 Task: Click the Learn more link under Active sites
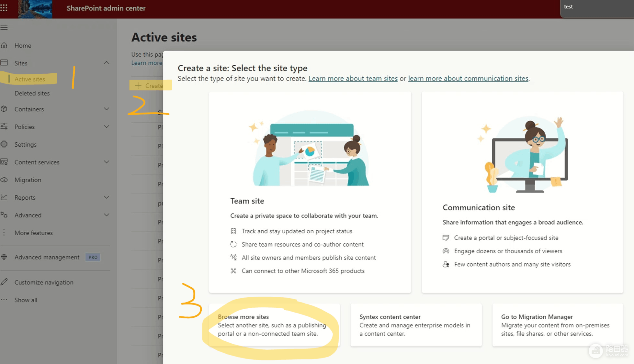coord(147,63)
